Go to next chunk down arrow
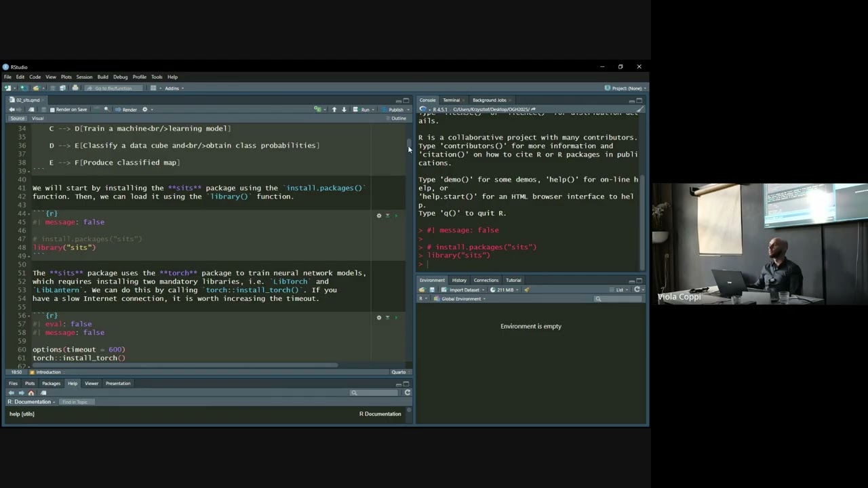The width and height of the screenshot is (868, 488). pyautogui.click(x=344, y=109)
